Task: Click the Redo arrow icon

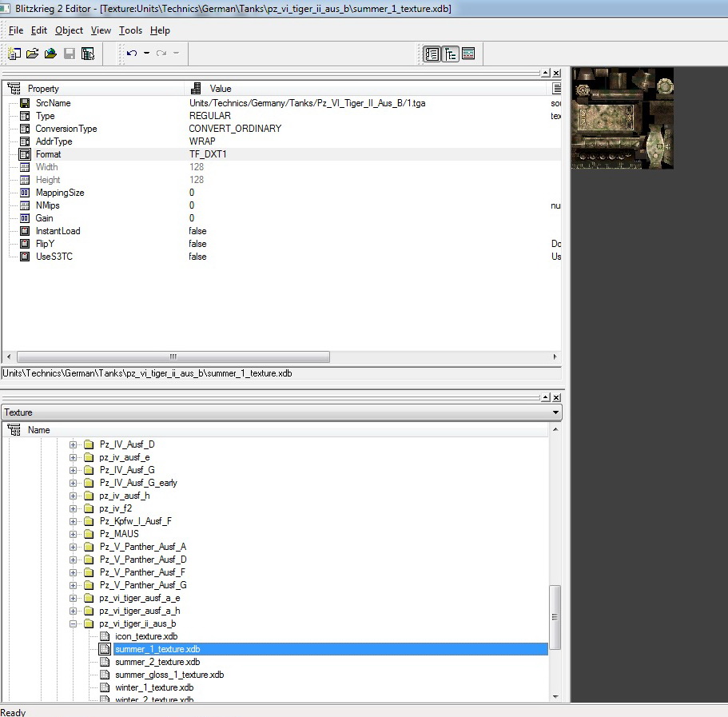Action: coord(161,53)
